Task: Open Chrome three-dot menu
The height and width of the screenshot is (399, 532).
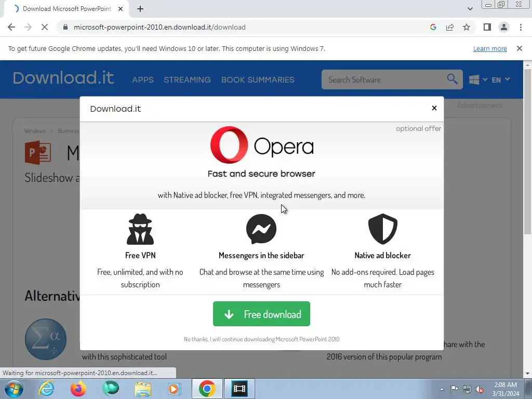Action: 521,27
